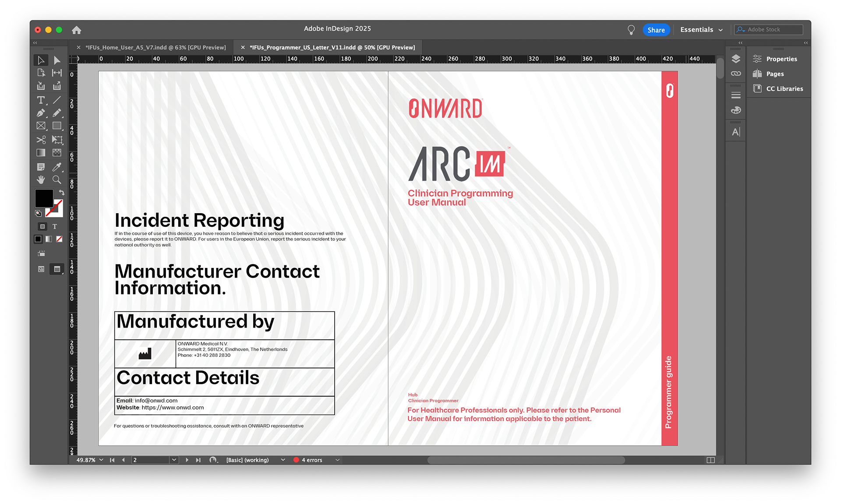841x504 pixels.
Task: Open the [Basic] (working) profile dropdown
Action: click(283, 460)
